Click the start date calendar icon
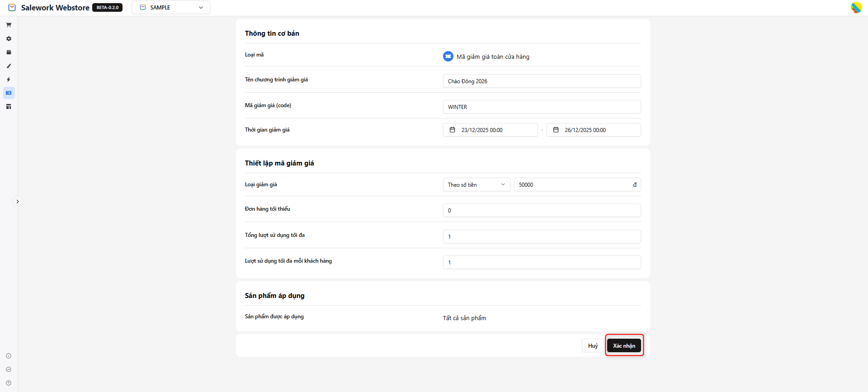 452,130
